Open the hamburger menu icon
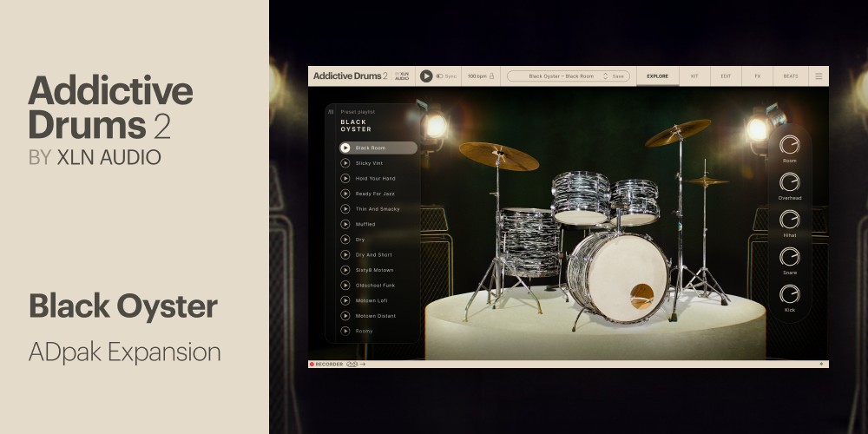The height and width of the screenshot is (434, 868). point(819,76)
